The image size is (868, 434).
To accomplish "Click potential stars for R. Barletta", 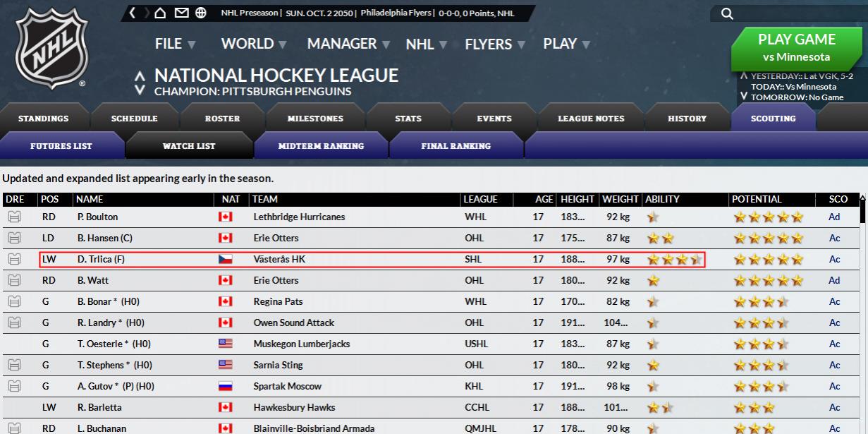I will pyautogui.click(x=754, y=407).
